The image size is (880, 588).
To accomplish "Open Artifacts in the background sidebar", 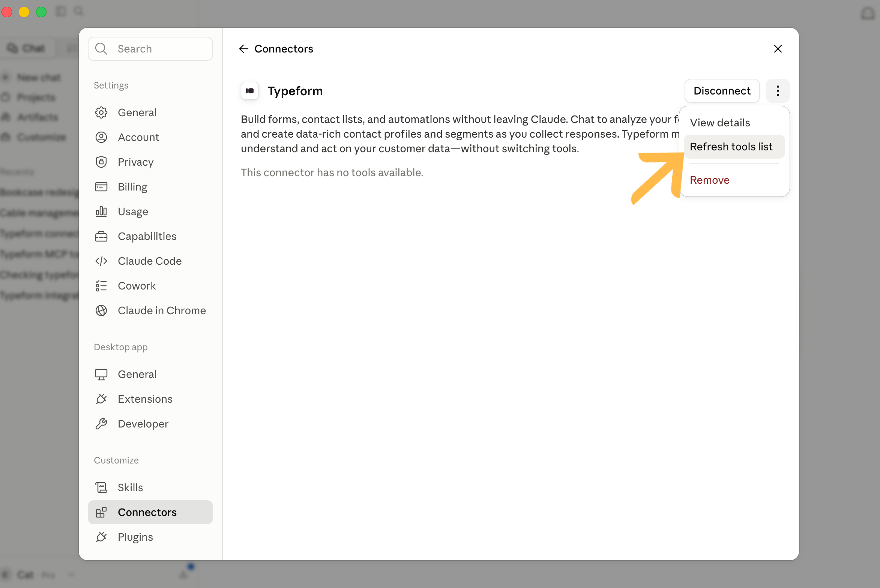I will click(30, 117).
